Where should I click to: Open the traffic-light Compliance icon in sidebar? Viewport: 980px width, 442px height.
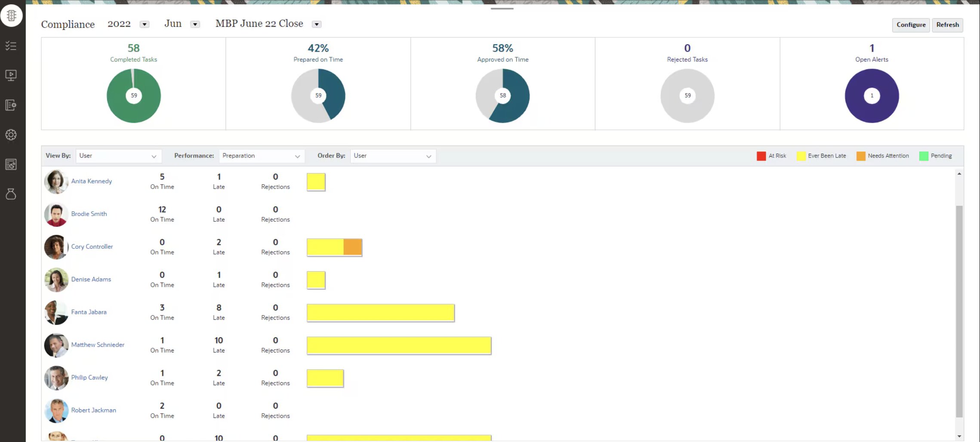click(x=11, y=15)
